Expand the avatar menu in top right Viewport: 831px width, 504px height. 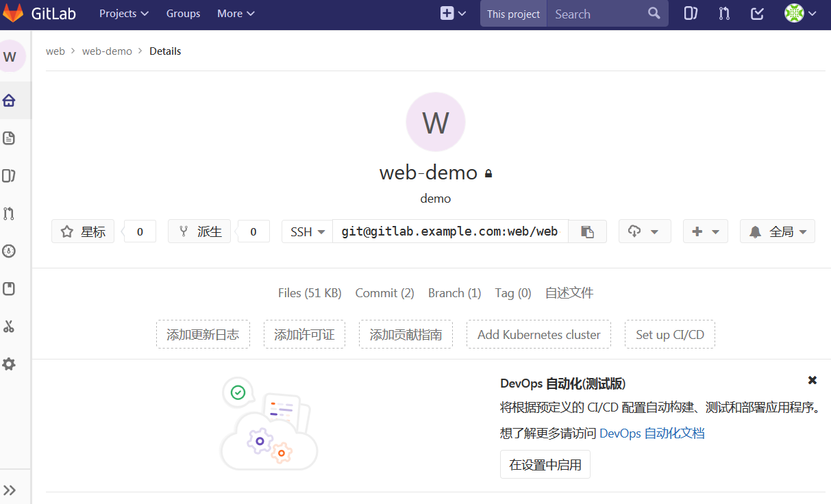coord(800,13)
